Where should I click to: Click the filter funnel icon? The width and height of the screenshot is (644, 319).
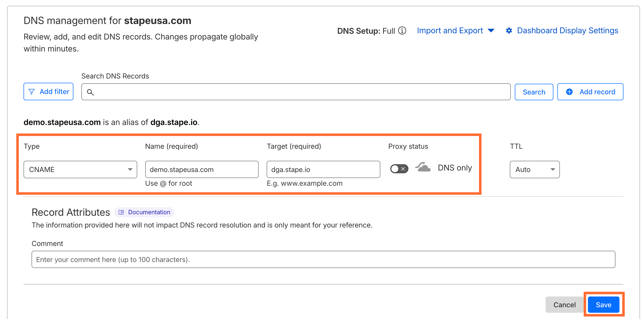(x=32, y=92)
